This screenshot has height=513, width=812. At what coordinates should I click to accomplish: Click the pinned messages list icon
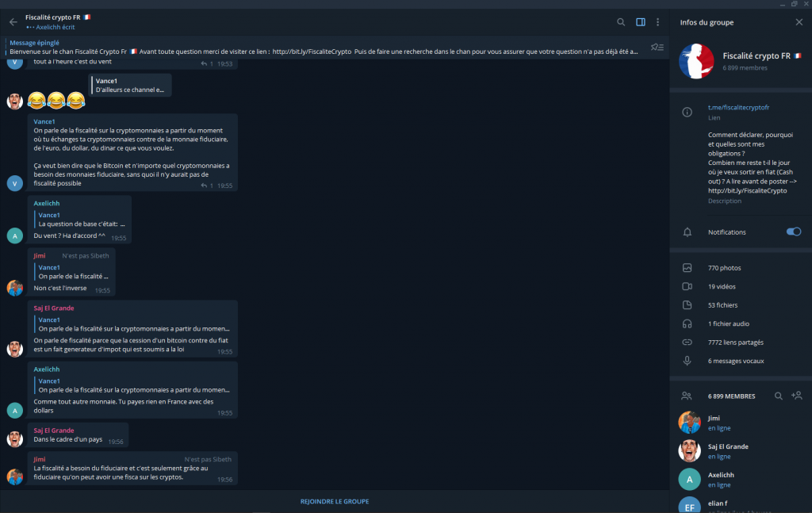657,48
